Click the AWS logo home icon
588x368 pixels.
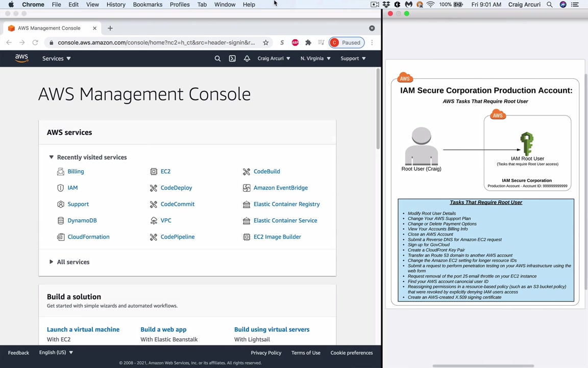(x=21, y=58)
